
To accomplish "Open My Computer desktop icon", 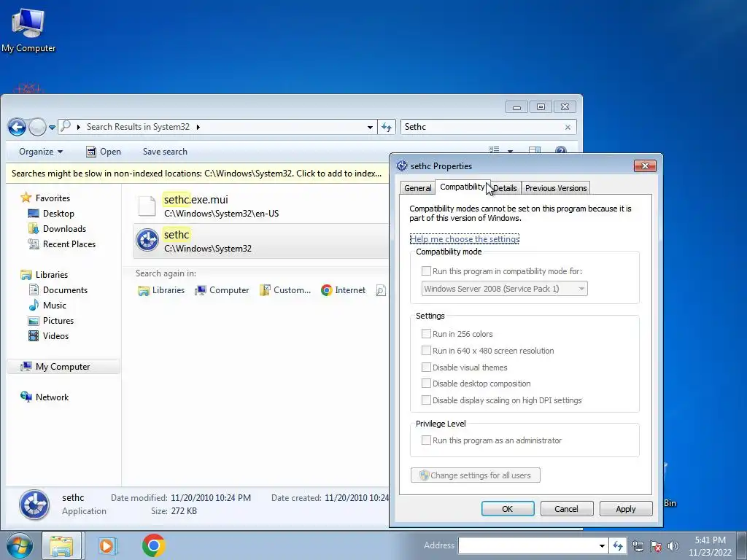I will click(x=28, y=31).
